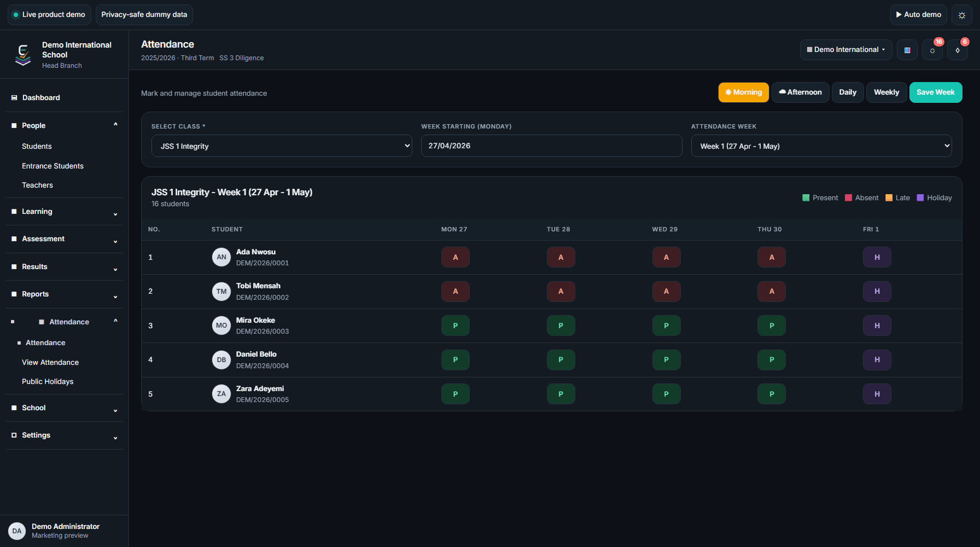The width and height of the screenshot is (980, 547).
Task: Click the Week Starting date field
Action: [x=551, y=146]
